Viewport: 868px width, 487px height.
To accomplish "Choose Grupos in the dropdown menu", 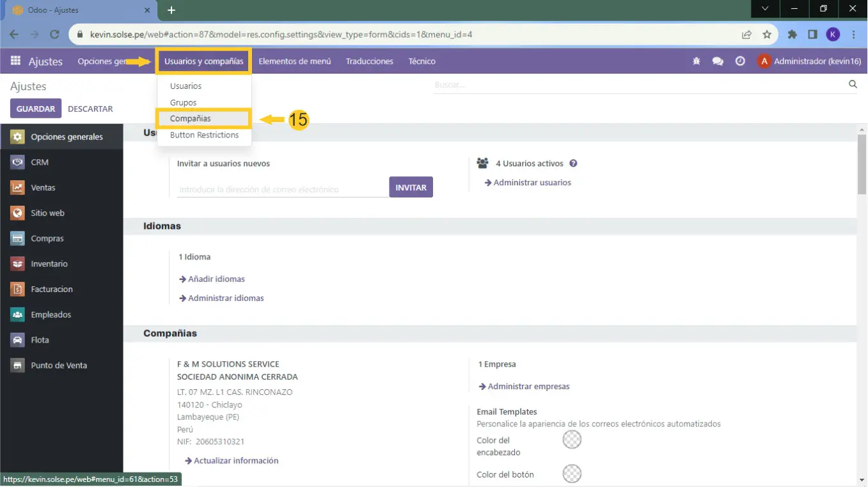I will click(183, 102).
